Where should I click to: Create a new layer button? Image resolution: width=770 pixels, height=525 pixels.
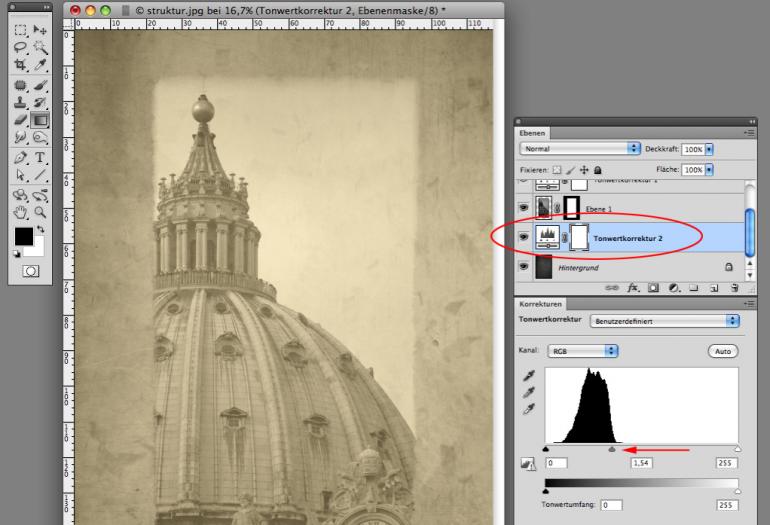click(714, 288)
